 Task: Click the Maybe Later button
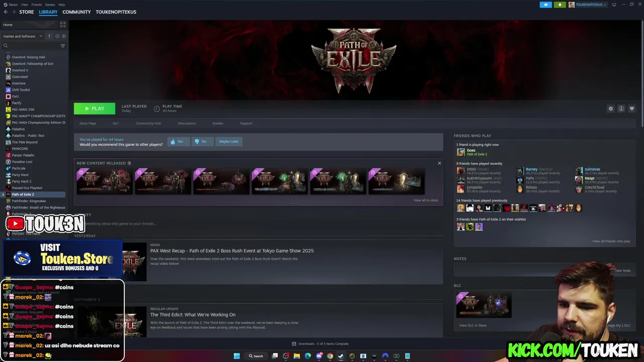pyautogui.click(x=228, y=142)
